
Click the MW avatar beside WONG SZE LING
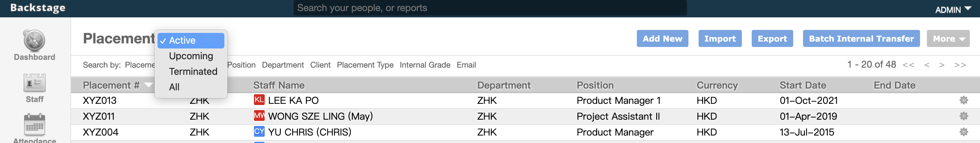pos(259,115)
